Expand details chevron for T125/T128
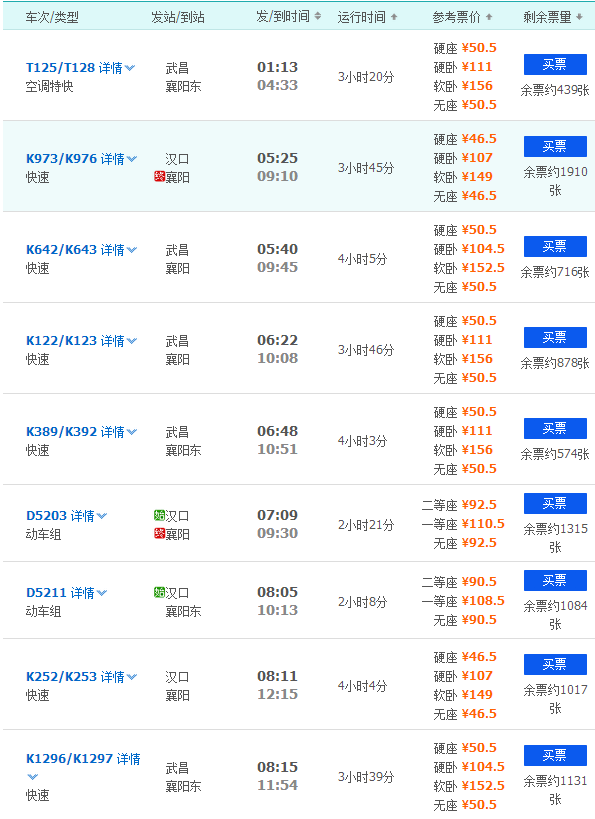 pos(130,68)
